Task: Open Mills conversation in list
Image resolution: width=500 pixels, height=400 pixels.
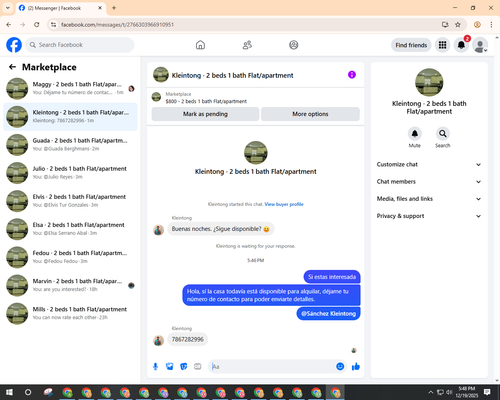Action: click(70, 313)
